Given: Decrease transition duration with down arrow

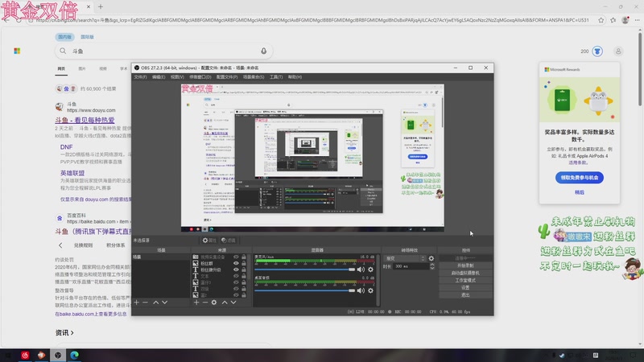Looking at the screenshot, I should point(432,268).
